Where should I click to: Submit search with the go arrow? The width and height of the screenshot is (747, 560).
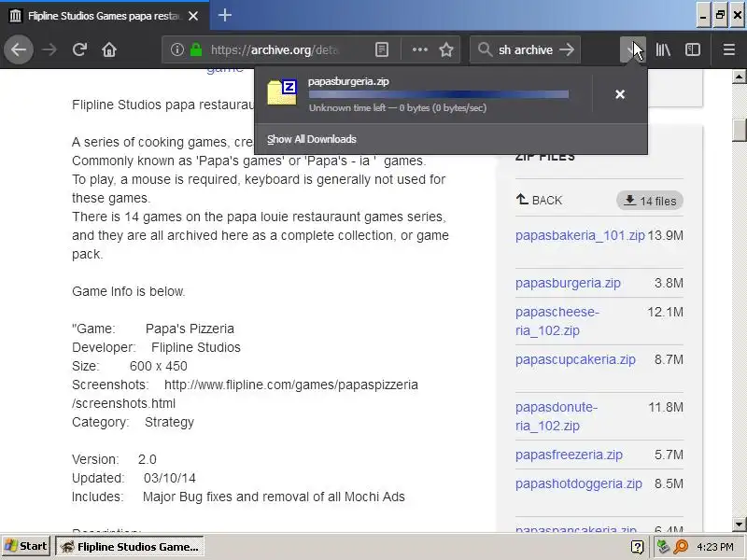click(x=567, y=49)
